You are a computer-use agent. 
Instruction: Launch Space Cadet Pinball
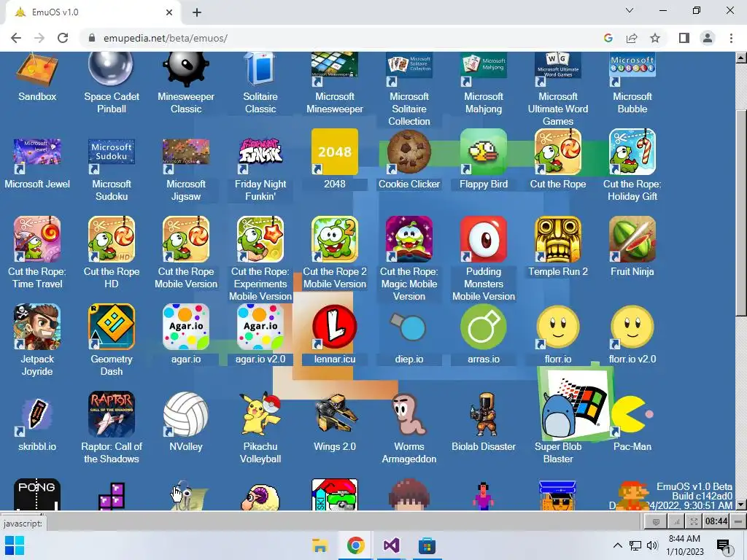pos(111,70)
